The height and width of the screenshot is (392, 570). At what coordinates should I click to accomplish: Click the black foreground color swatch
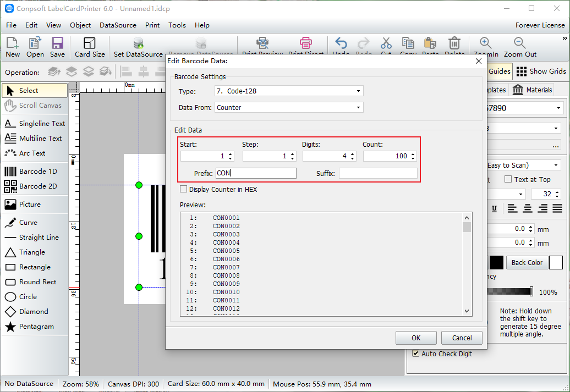coord(496,262)
